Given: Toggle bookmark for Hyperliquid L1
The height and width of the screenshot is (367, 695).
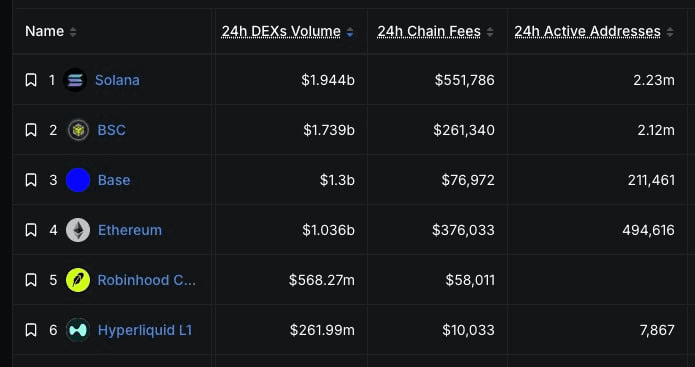Looking at the screenshot, I should point(31,331).
